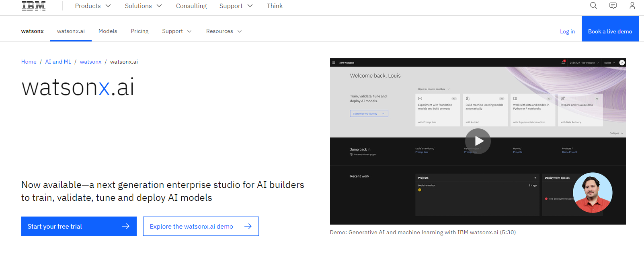Play the watsonx.ai demo video
This screenshot has height=258, width=644.
[478, 141]
